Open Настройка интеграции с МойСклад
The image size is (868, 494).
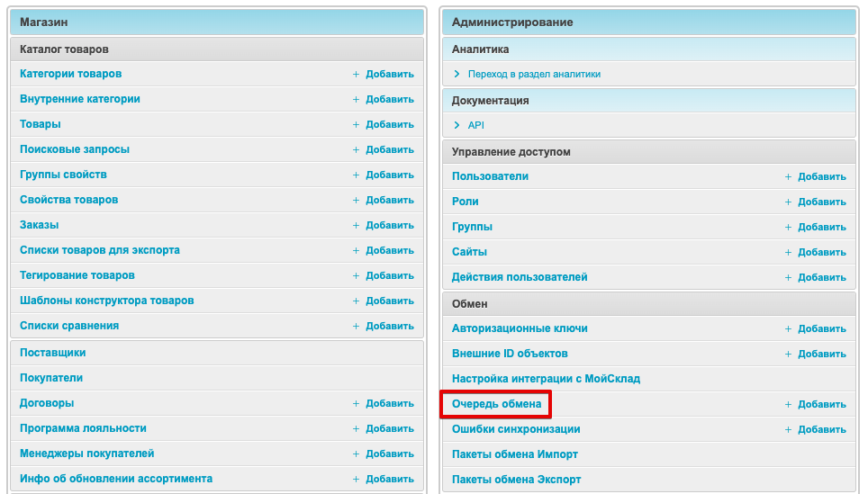[546, 379]
